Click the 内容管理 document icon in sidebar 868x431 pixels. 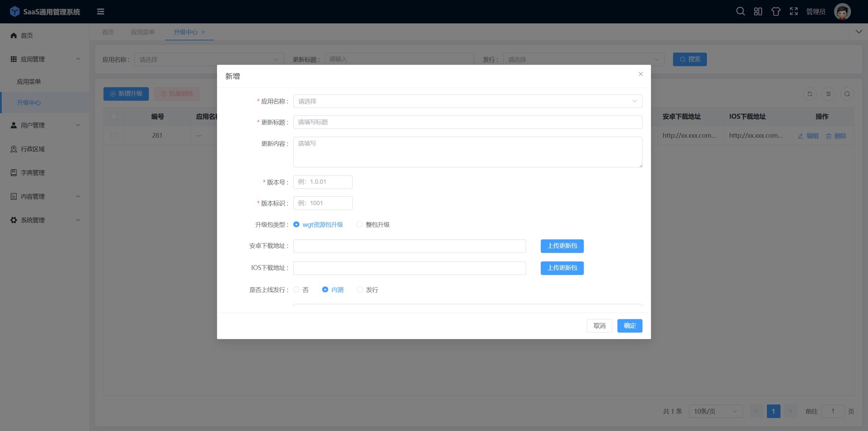click(x=14, y=196)
